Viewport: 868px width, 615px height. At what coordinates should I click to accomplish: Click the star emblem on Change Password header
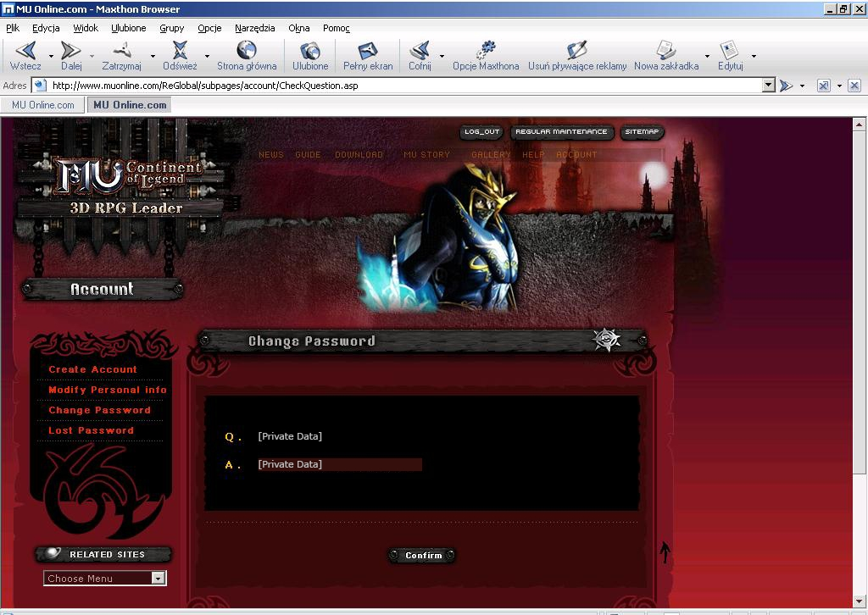(x=606, y=340)
